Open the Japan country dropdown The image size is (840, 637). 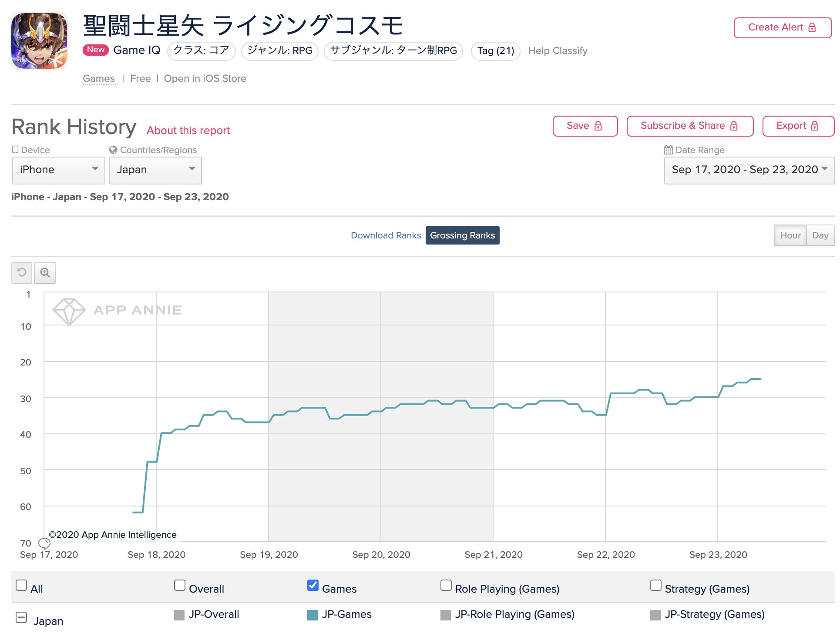[155, 170]
